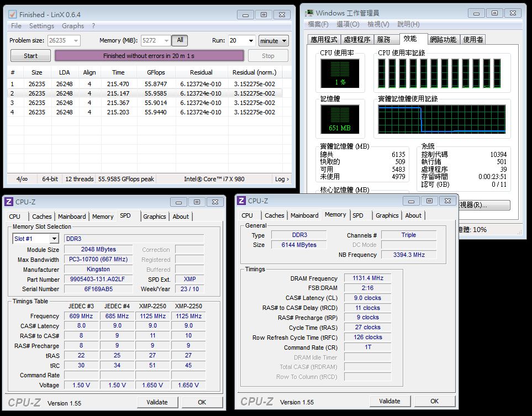This screenshot has height=416, width=532.
Task: Select LinX result row with GFlops 55.9585
Action: [145, 93]
